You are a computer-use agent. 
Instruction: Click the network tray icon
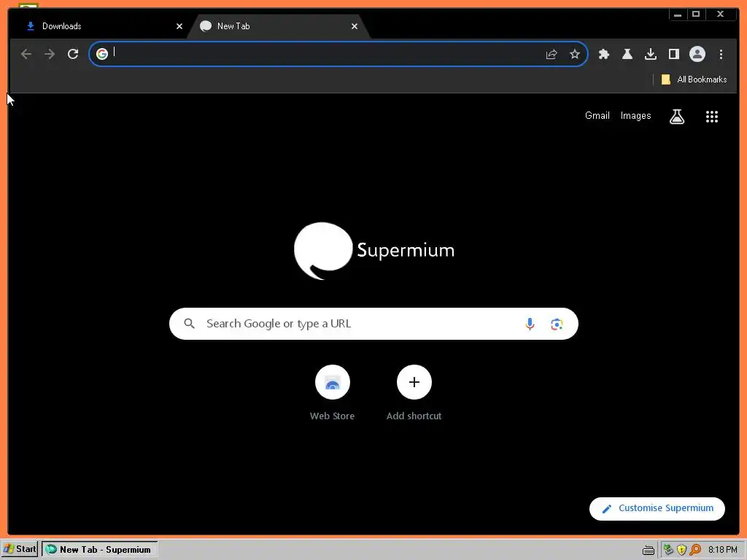[668, 550]
